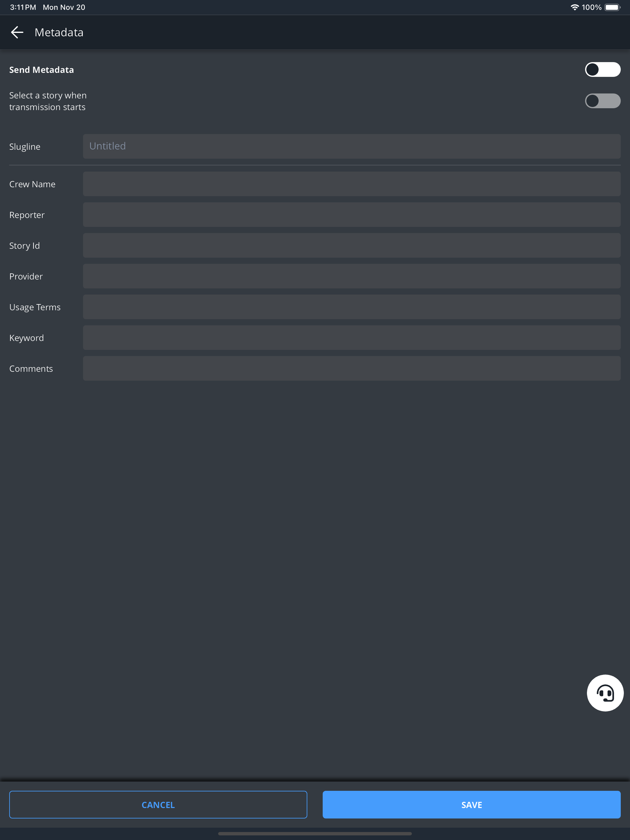
Task: Click the Comments input field
Action: coord(352,368)
